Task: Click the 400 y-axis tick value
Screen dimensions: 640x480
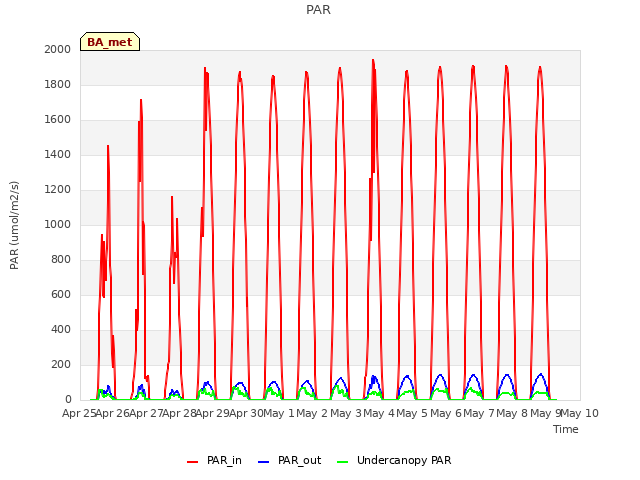Action: click(x=61, y=329)
